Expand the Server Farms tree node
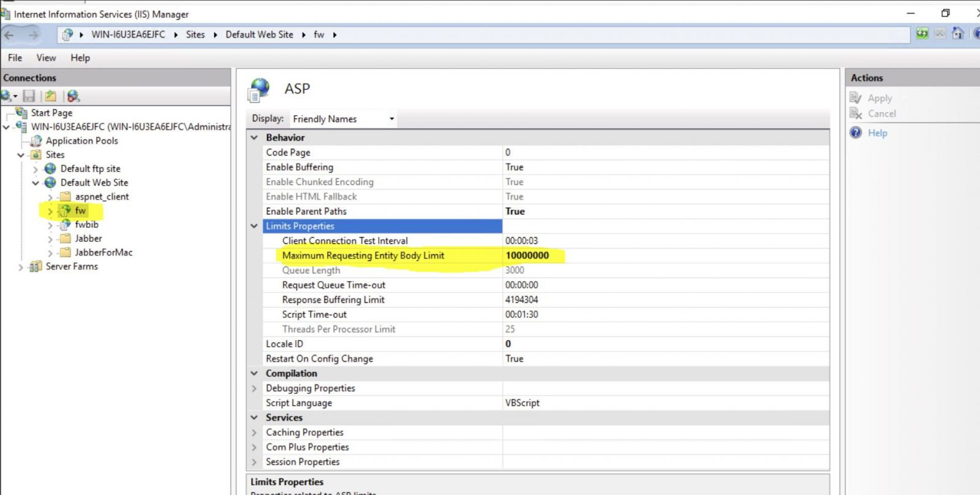Image resolution: width=980 pixels, height=495 pixels. (x=21, y=267)
